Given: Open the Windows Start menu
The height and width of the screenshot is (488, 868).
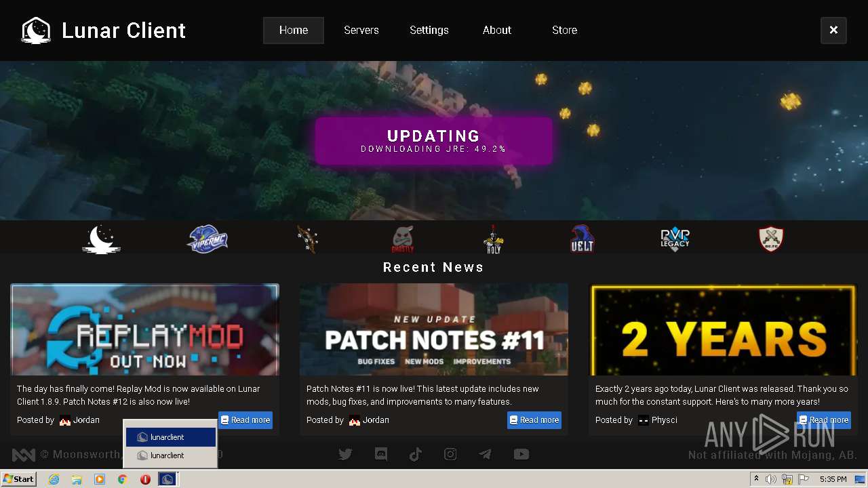Looking at the screenshot, I should 18,479.
